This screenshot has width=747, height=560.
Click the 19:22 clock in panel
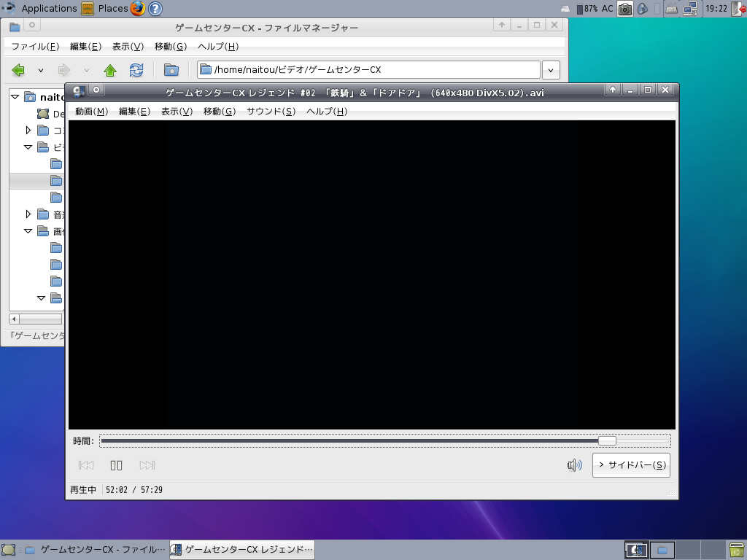click(716, 9)
